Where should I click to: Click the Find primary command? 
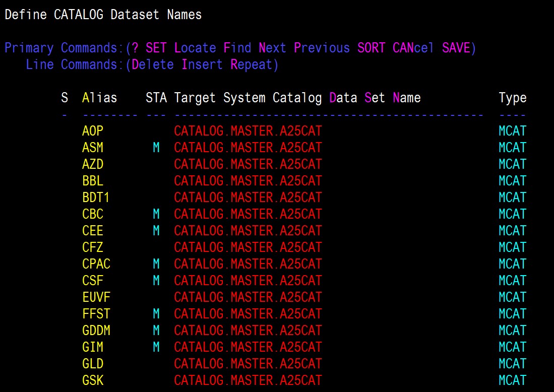click(x=237, y=48)
